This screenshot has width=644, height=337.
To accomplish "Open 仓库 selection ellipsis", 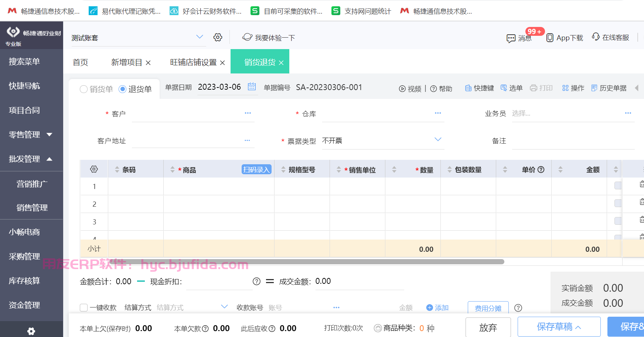I will point(438,113).
